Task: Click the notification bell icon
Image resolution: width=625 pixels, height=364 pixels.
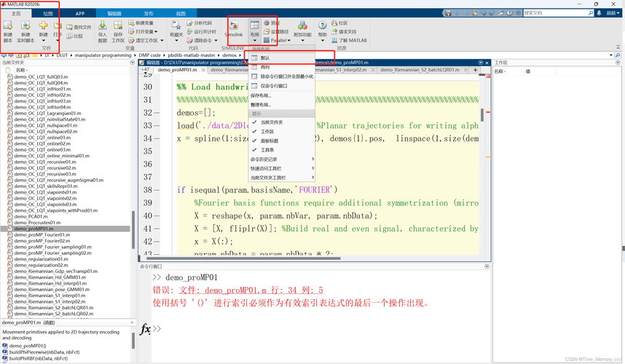Action: click(x=599, y=13)
